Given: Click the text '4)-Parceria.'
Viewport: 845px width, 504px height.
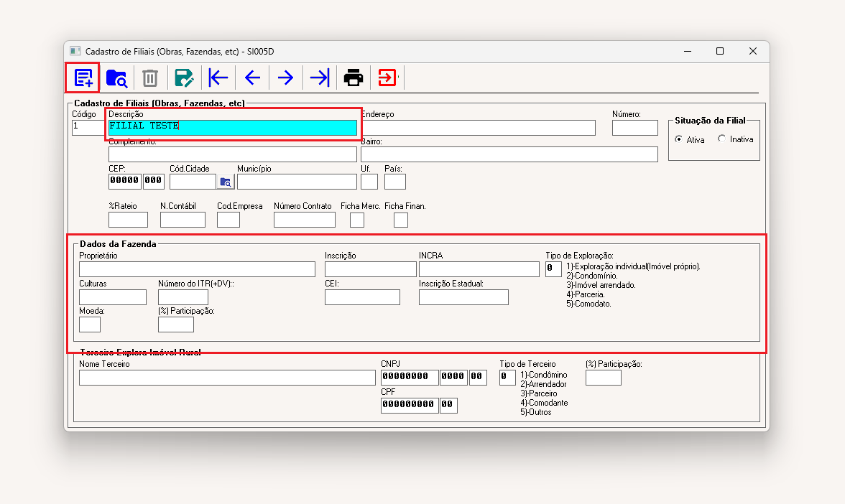Looking at the screenshot, I should (x=586, y=294).
